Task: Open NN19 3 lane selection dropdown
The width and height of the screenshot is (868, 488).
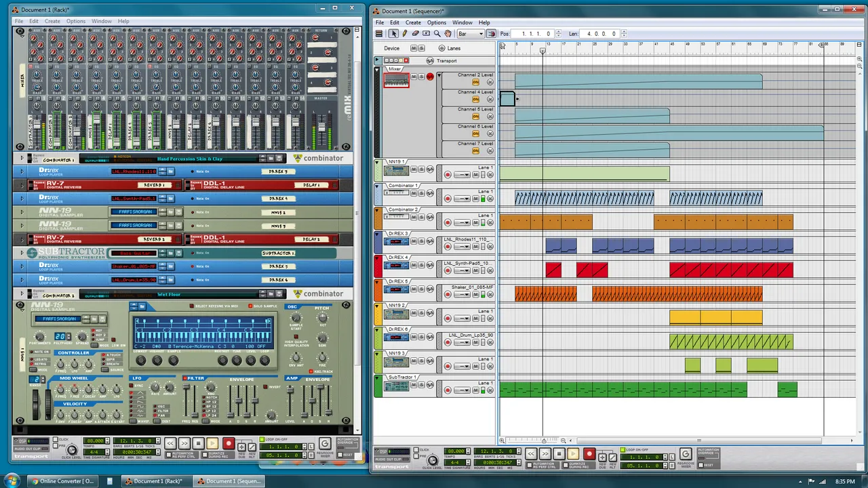Action: coord(462,366)
